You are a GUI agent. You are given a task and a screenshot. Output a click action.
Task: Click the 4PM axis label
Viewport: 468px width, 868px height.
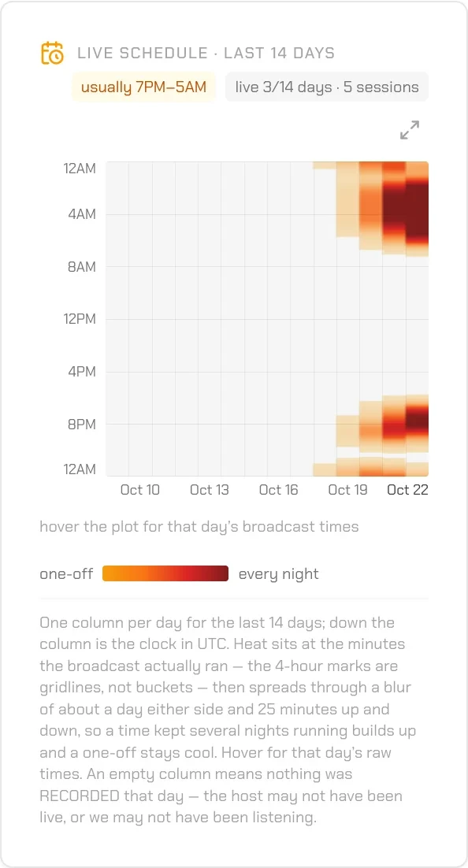coord(81,372)
